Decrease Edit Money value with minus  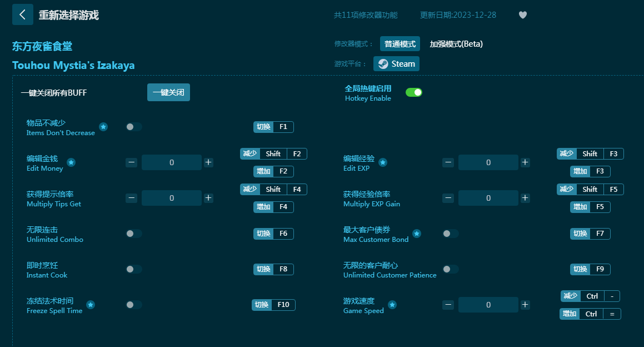point(132,162)
